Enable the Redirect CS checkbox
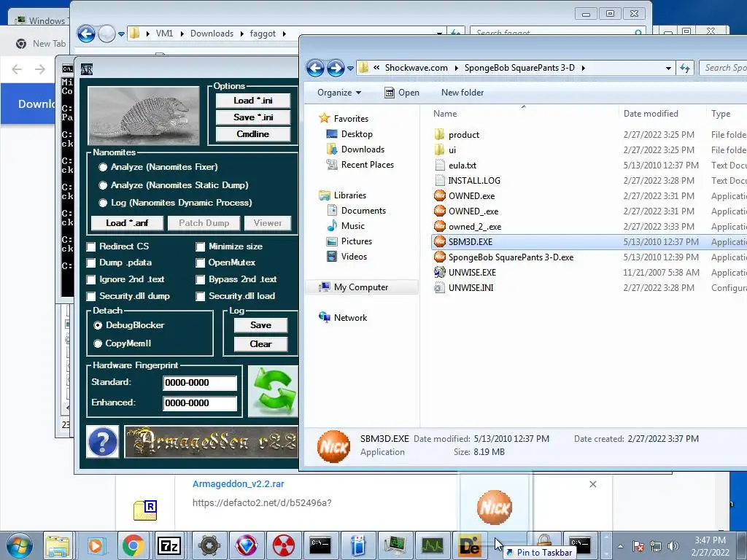The image size is (747, 560). coord(91,246)
